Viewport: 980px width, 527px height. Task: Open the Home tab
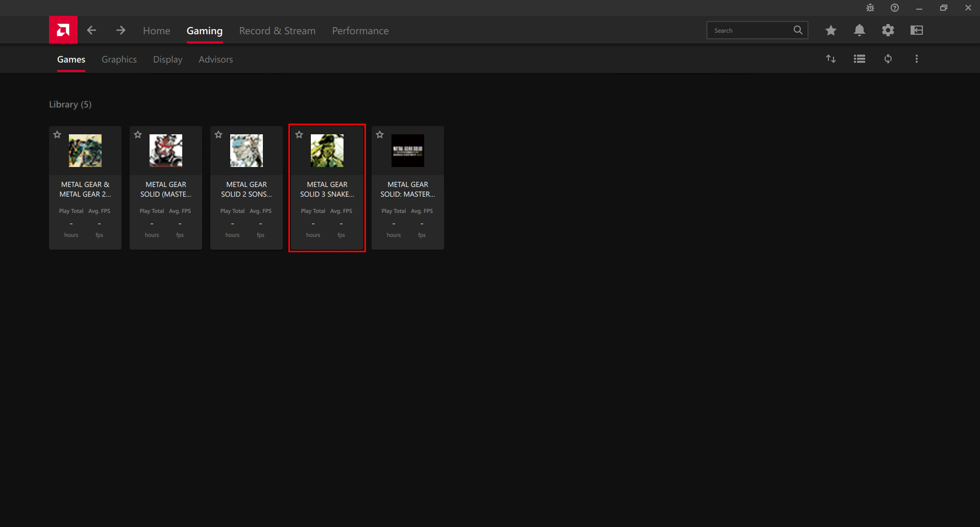(x=156, y=31)
